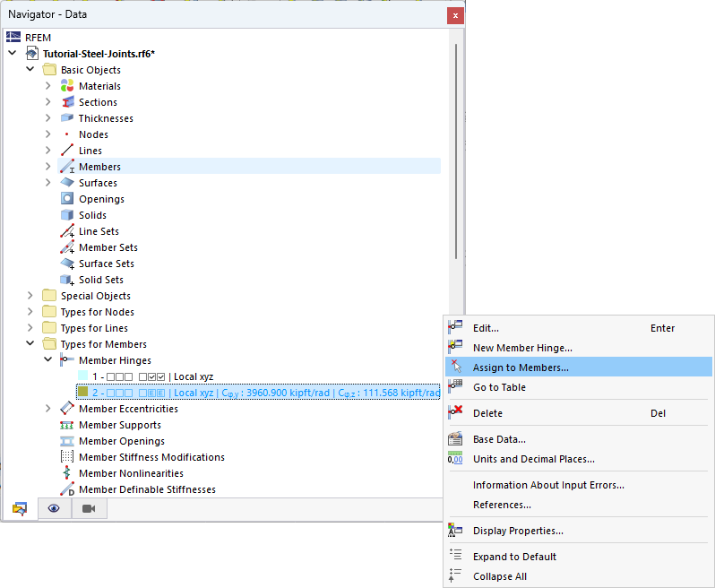Switch to the Navigator display eye tab
Viewport: 715px width, 588px height.
pyautogui.click(x=54, y=508)
